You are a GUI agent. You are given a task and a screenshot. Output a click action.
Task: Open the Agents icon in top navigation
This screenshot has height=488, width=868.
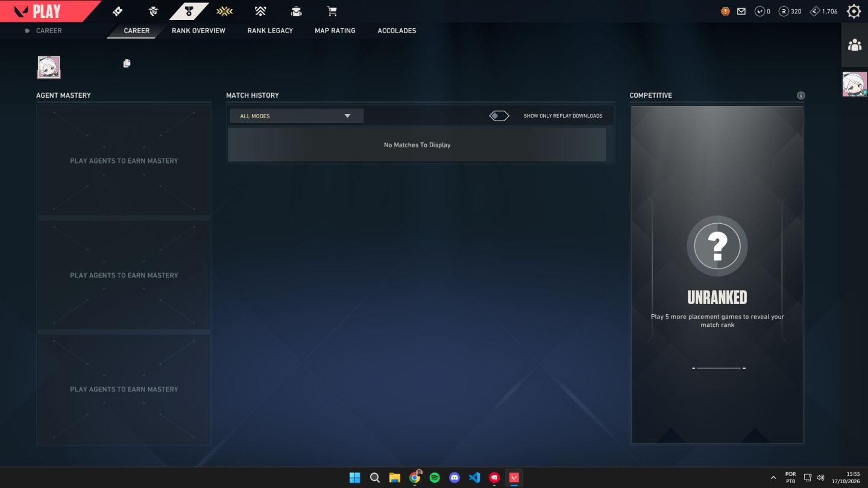(x=153, y=11)
